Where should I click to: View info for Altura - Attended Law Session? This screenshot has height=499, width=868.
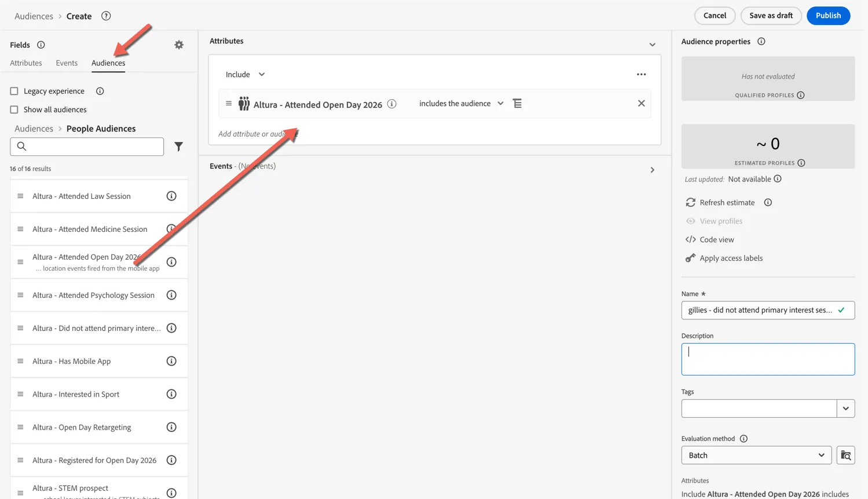pos(171,196)
